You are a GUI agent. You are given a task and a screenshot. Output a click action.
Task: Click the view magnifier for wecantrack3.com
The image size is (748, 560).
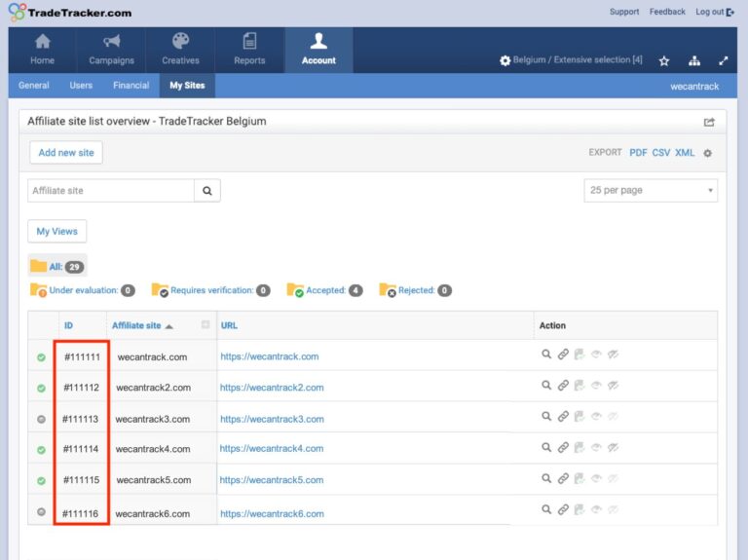[546, 416]
